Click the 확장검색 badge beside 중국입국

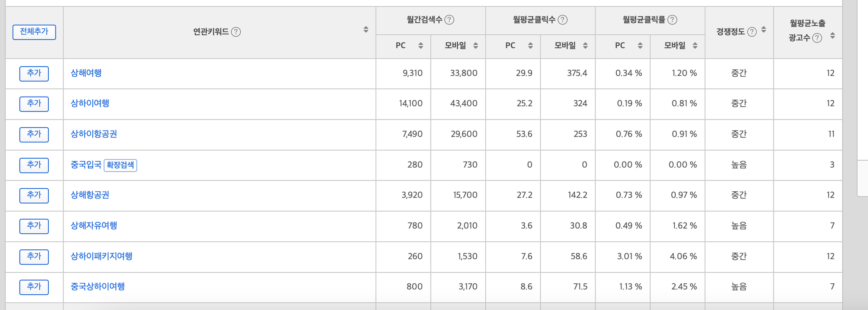(120, 165)
